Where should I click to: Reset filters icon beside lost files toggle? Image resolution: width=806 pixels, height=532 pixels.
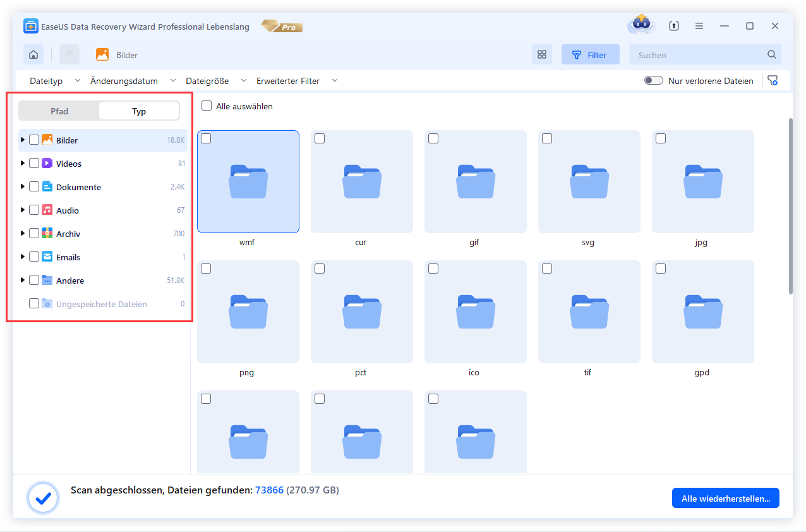point(773,81)
